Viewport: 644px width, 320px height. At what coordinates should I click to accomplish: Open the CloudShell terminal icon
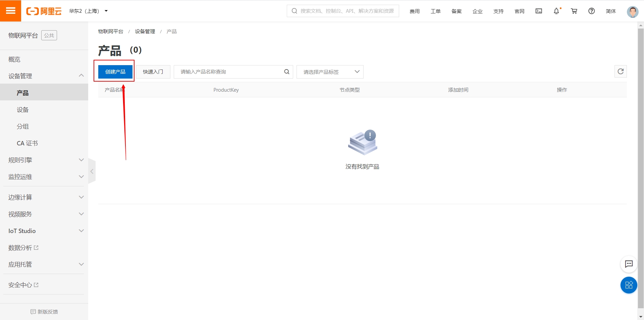pyautogui.click(x=538, y=11)
